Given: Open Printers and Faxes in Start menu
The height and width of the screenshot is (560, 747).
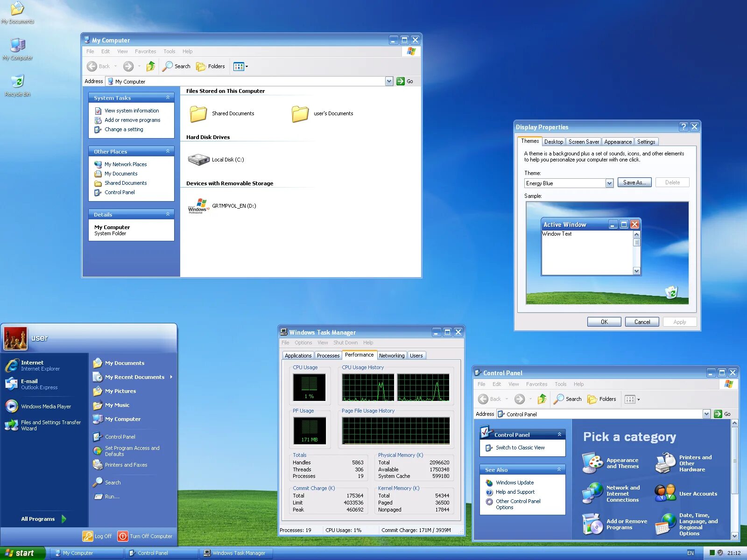Looking at the screenshot, I should pos(120,465).
